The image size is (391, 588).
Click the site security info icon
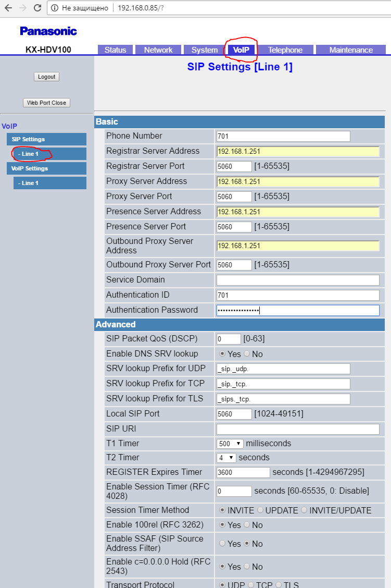click(54, 8)
